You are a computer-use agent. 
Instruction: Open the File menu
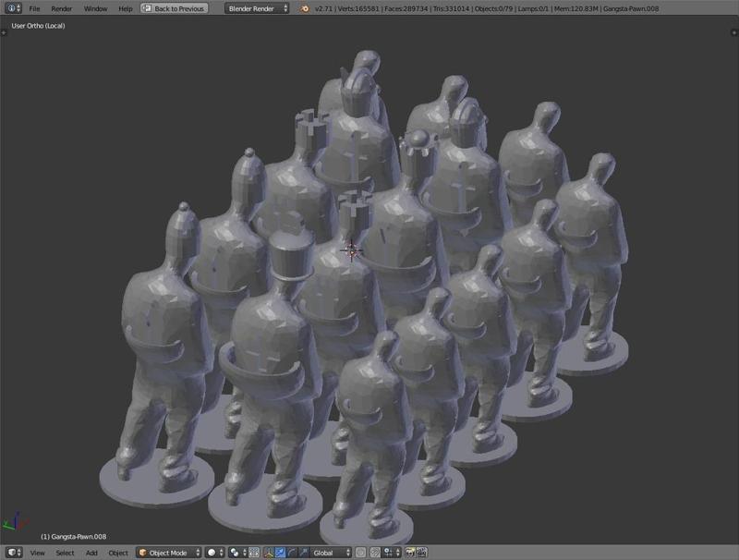tap(34, 8)
